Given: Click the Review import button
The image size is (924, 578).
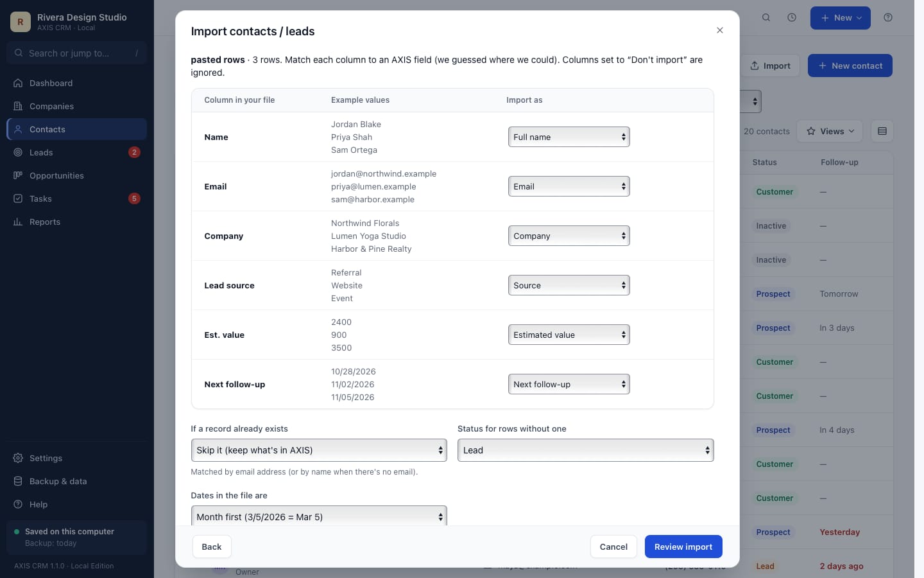Looking at the screenshot, I should (683, 547).
